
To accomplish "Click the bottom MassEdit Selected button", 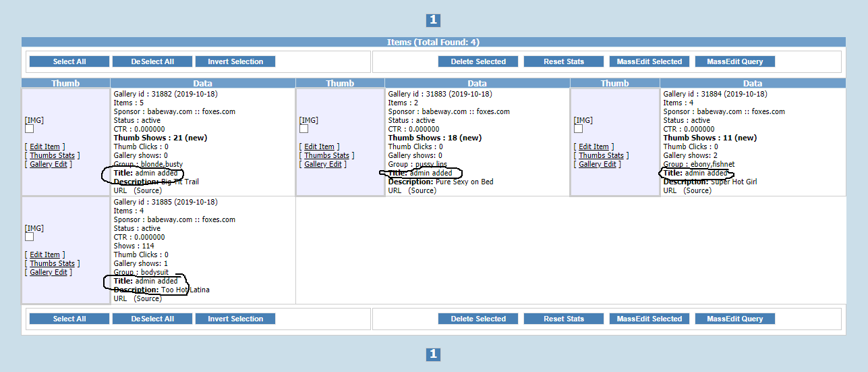I will 649,319.
